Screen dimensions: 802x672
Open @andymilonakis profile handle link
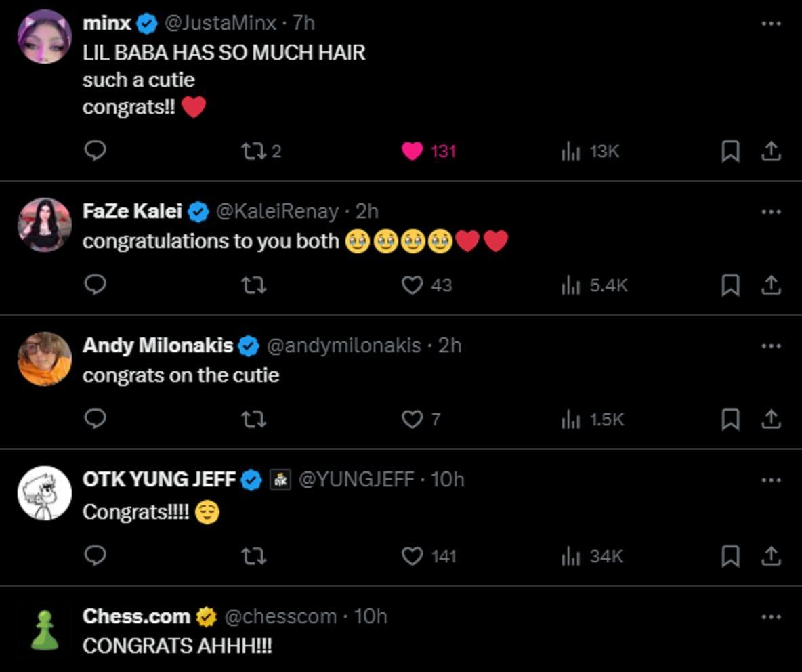(x=343, y=345)
